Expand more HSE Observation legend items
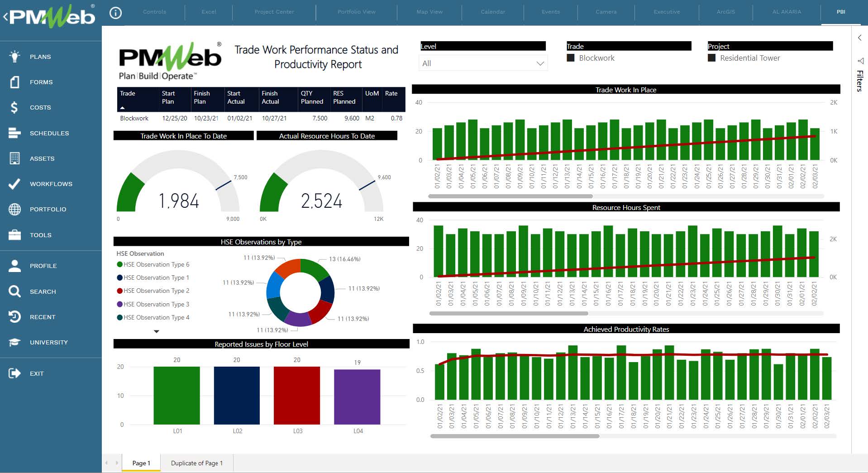Image resolution: width=868 pixels, height=473 pixels. 157,331
